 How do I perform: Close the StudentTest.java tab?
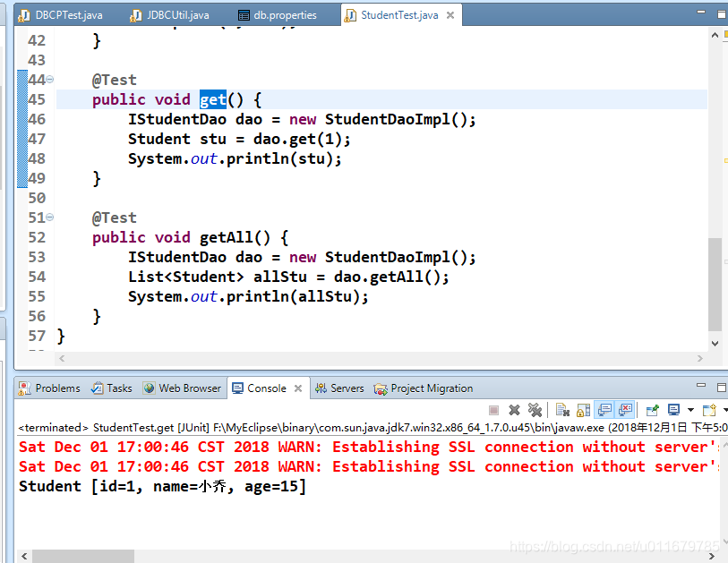coord(450,15)
